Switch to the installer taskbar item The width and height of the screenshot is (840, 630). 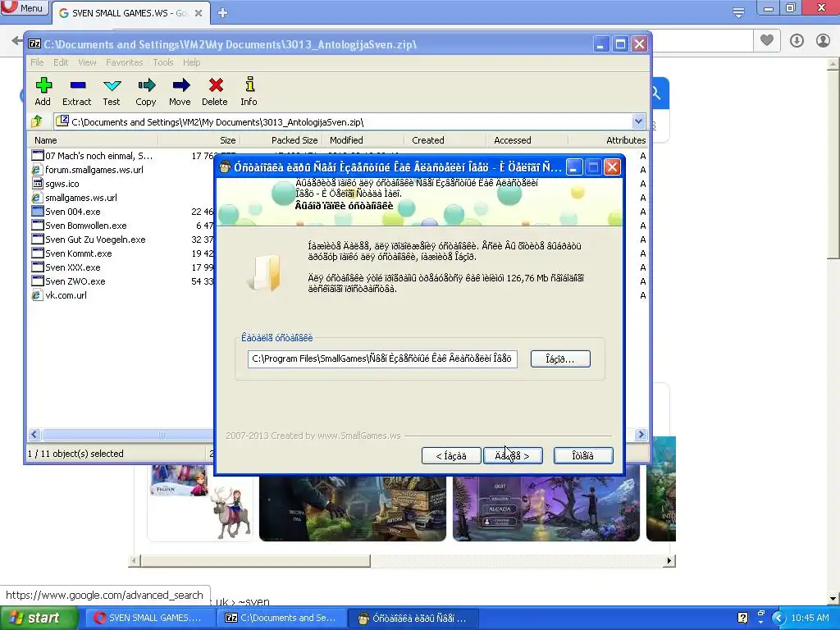click(x=413, y=619)
